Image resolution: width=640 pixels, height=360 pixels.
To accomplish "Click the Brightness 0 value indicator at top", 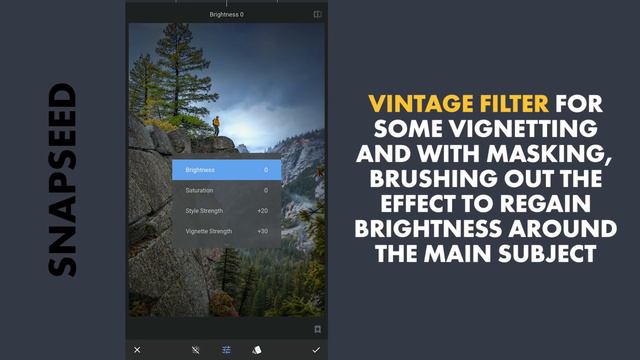I will click(x=227, y=14).
